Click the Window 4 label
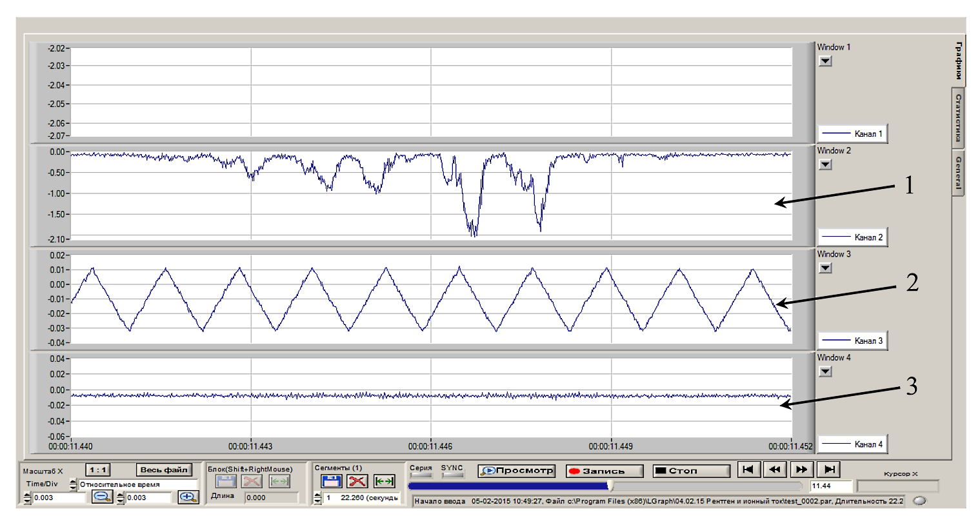This screenshot has width=980, height=525. coord(834,357)
